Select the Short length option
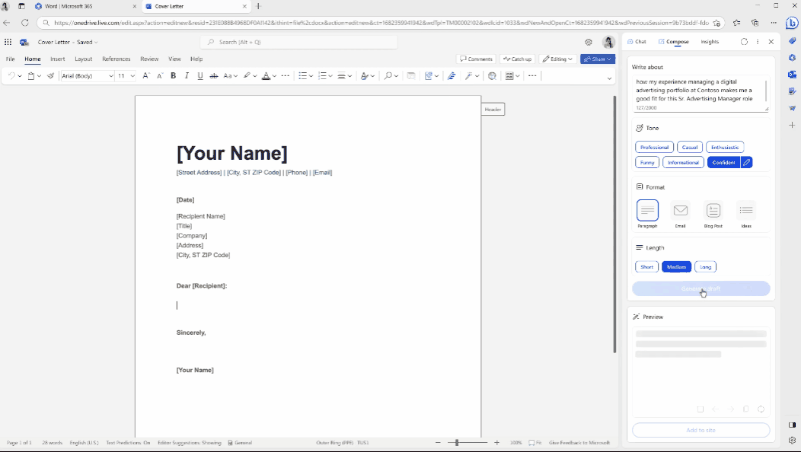This screenshot has height=452, width=801. 647,267
